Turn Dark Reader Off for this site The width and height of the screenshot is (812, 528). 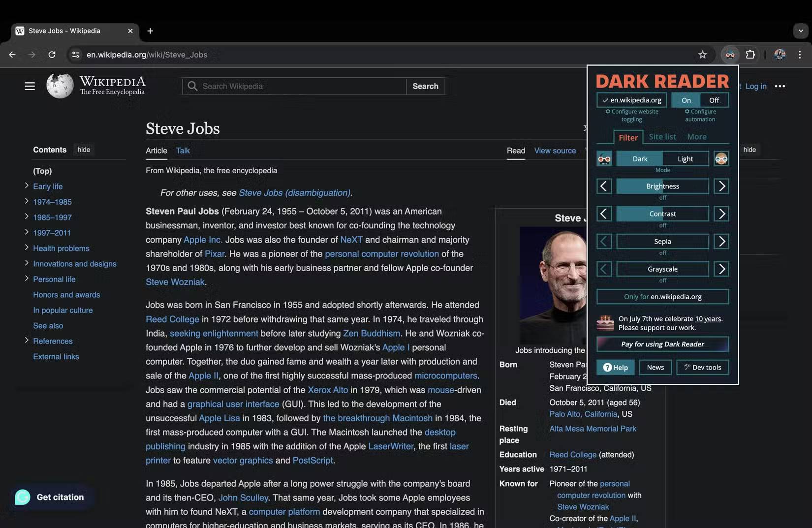click(714, 100)
